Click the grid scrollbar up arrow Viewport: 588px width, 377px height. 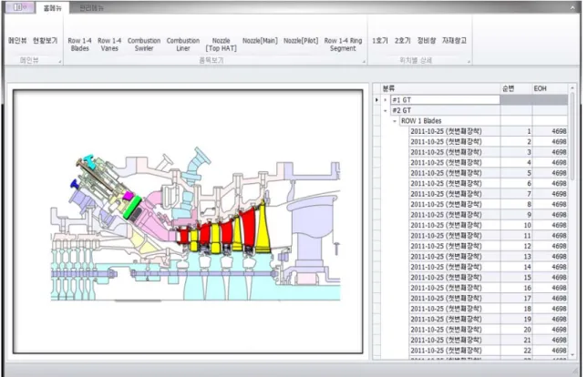[x=573, y=88]
